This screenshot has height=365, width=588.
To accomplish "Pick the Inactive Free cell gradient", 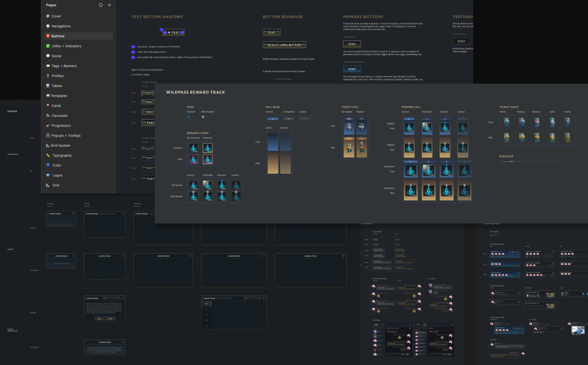I will tap(286, 143).
